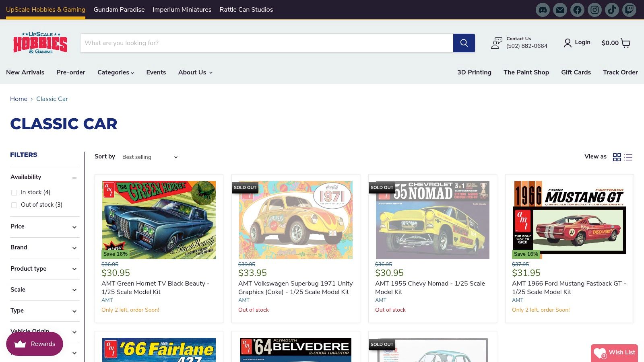This screenshot has width=644, height=362.
Task: Open the About Us dropdown menu
Action: tap(195, 72)
